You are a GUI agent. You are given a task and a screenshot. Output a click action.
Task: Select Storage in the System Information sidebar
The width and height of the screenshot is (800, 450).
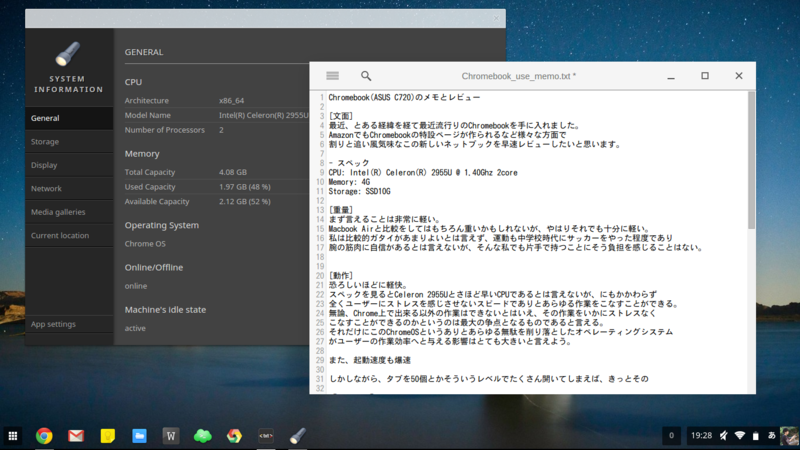coord(69,141)
